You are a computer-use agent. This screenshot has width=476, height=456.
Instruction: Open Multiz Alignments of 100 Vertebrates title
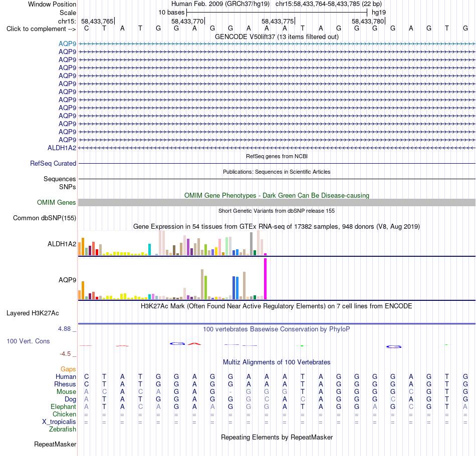277,362
